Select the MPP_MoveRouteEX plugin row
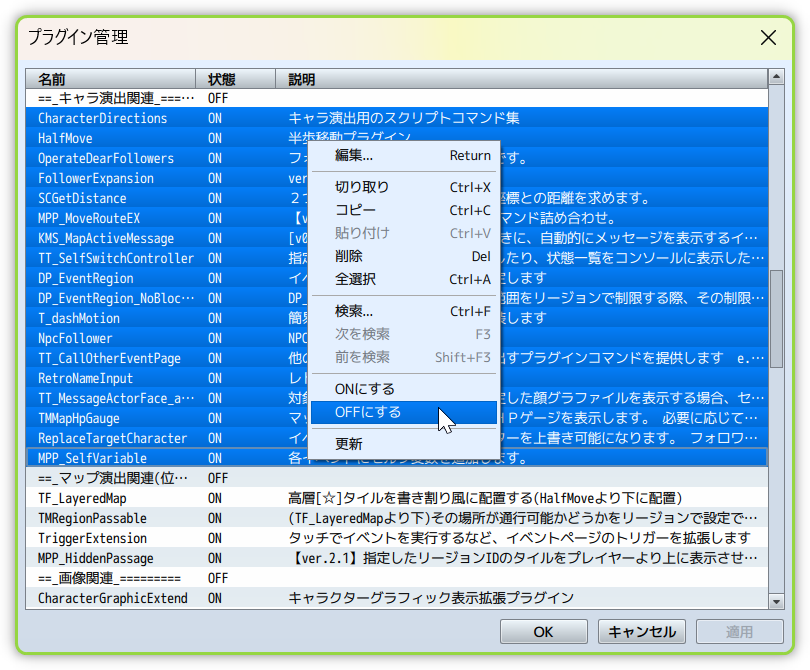Screen dimensions: 810x670 397,219
